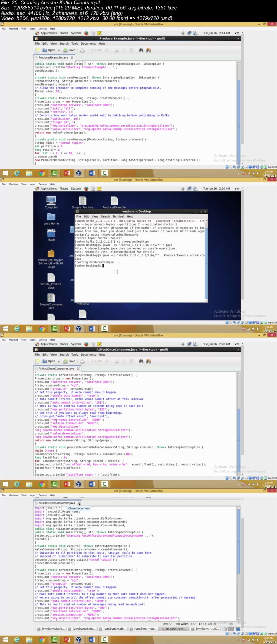This screenshot has width=277, height=644.
Task: Redo action in ProducerExample.java gedit toolbar
Action: 107,50
